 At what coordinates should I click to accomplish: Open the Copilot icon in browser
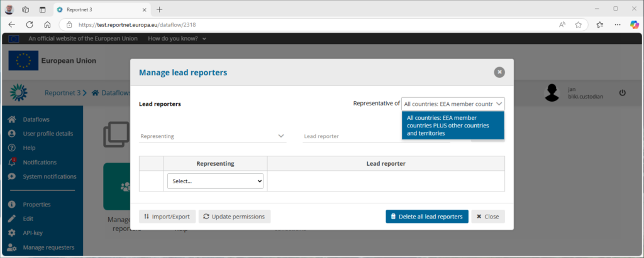(635, 24)
